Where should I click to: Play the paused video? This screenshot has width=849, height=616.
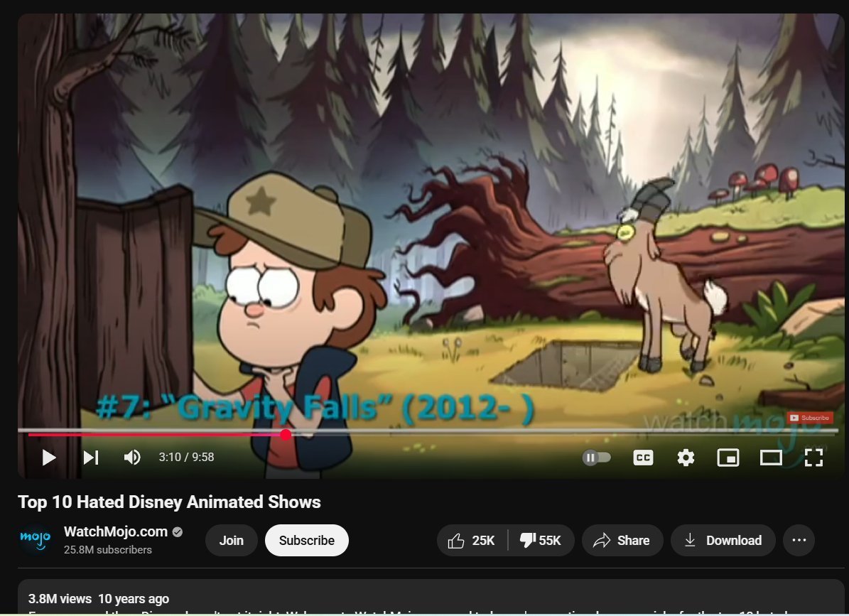coord(49,458)
